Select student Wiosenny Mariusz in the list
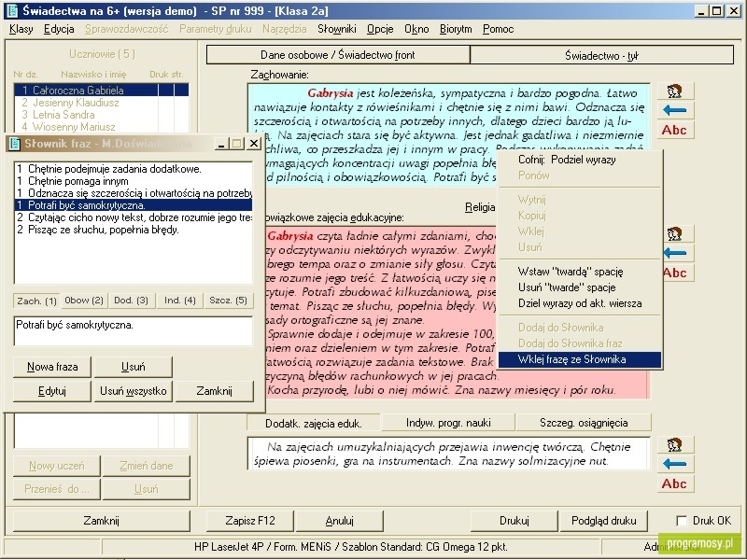The image size is (747, 560). coord(101,127)
